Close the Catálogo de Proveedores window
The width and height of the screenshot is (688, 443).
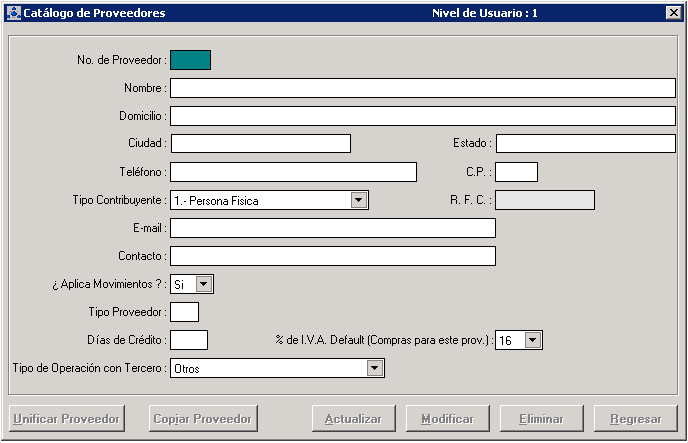click(x=673, y=13)
